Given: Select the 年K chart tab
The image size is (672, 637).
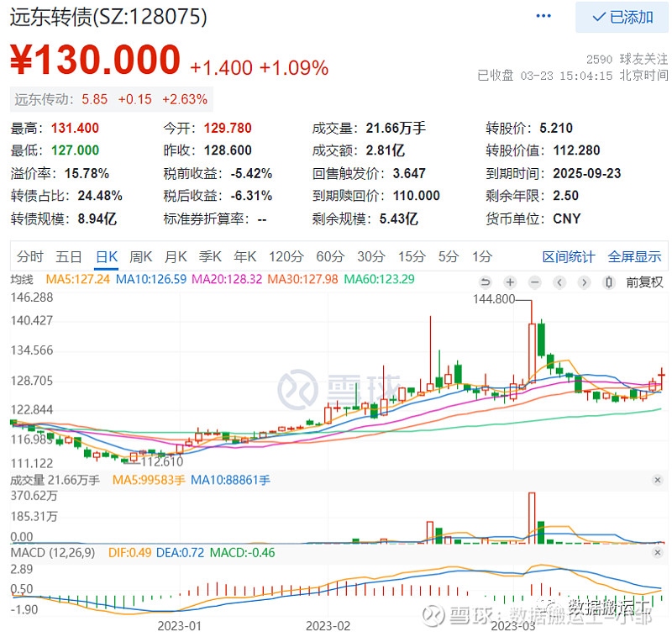Looking at the screenshot, I should tap(244, 256).
